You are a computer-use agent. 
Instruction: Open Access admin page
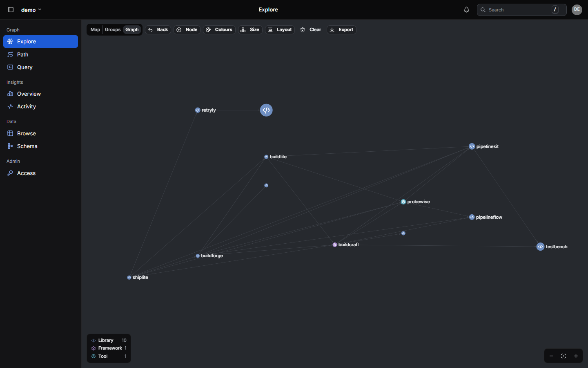click(x=40, y=173)
